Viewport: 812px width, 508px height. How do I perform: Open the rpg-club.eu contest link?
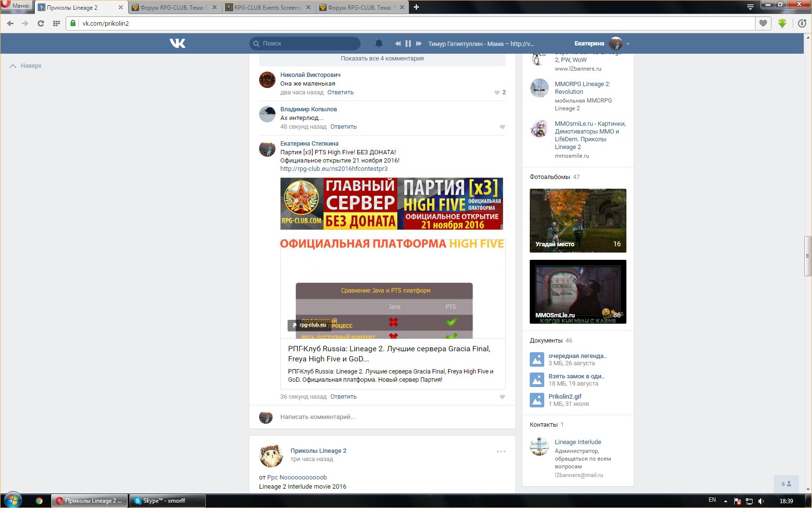(333, 169)
